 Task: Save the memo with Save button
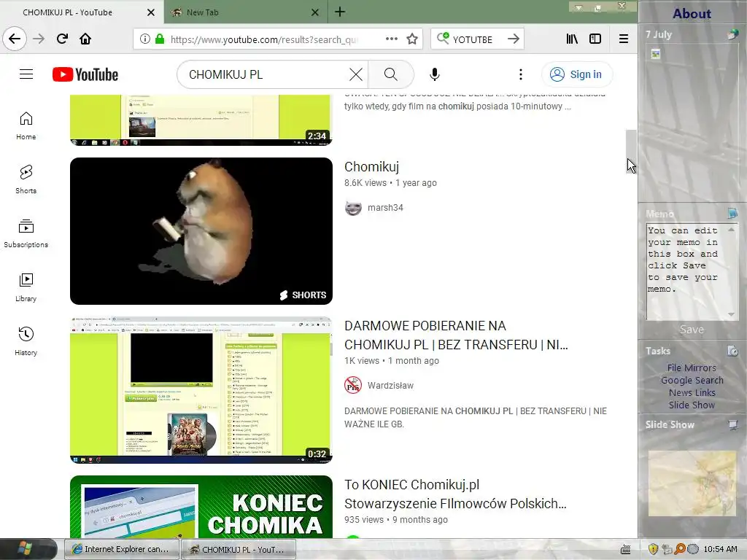[x=692, y=330]
